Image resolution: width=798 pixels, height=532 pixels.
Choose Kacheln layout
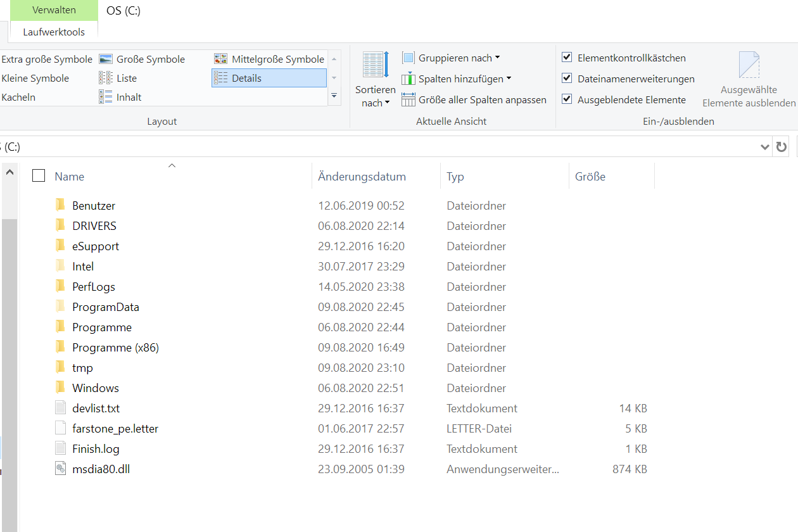tap(18, 97)
